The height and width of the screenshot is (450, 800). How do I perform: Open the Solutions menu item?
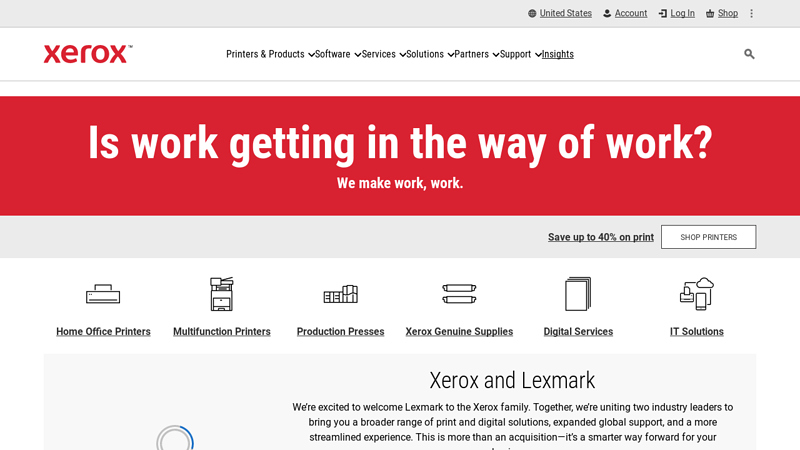pyautogui.click(x=425, y=54)
